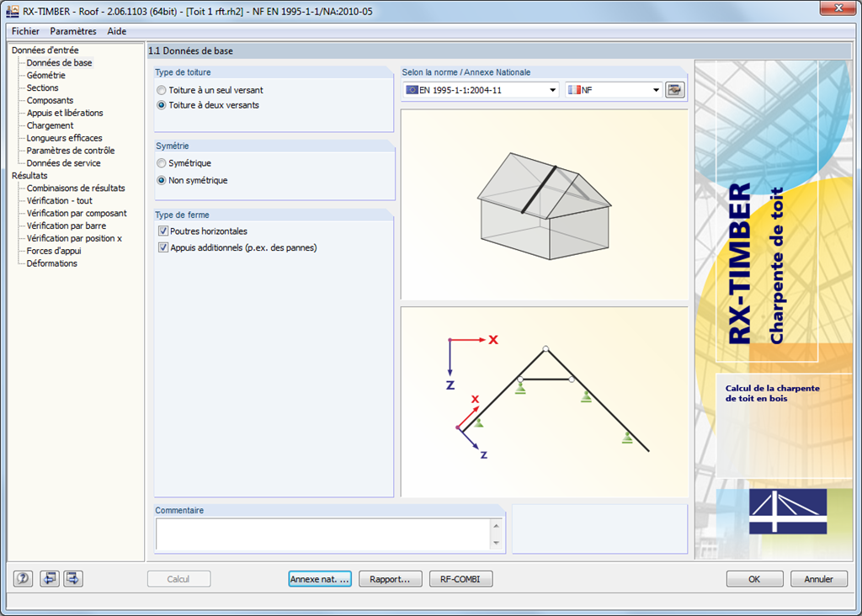Go to next module window icon
This screenshot has height=616, width=862.
pyautogui.click(x=73, y=579)
